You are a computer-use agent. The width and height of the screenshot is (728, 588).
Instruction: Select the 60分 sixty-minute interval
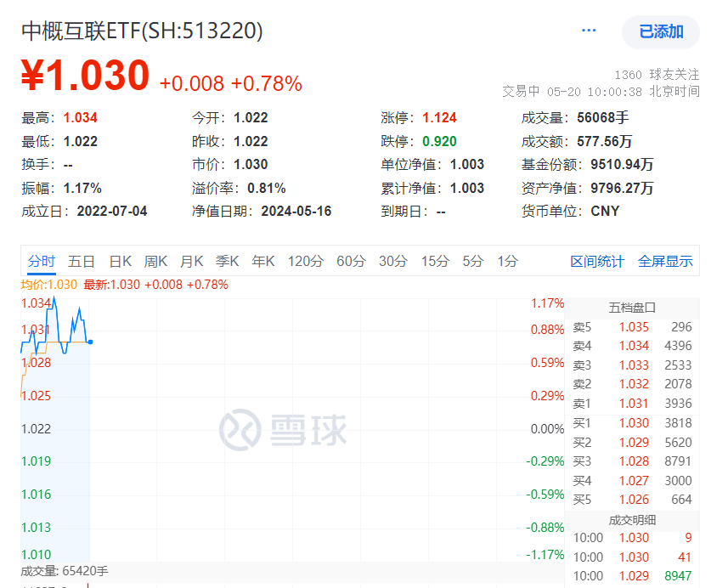click(351, 263)
